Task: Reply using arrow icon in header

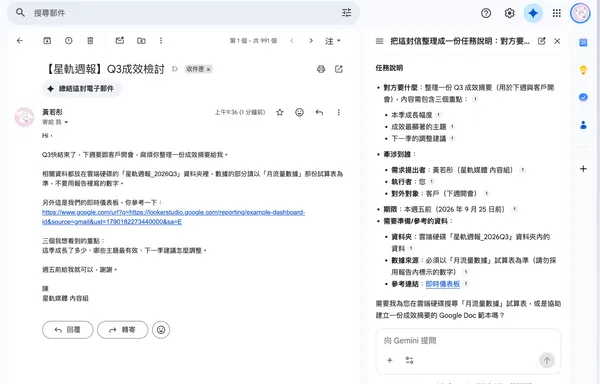Action: coord(319,112)
